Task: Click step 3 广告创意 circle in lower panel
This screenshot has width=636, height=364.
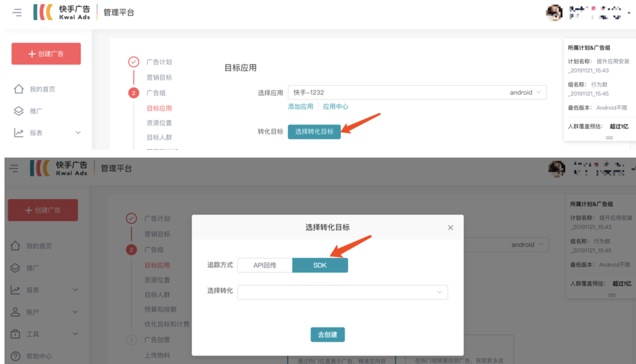Action: tap(131, 340)
